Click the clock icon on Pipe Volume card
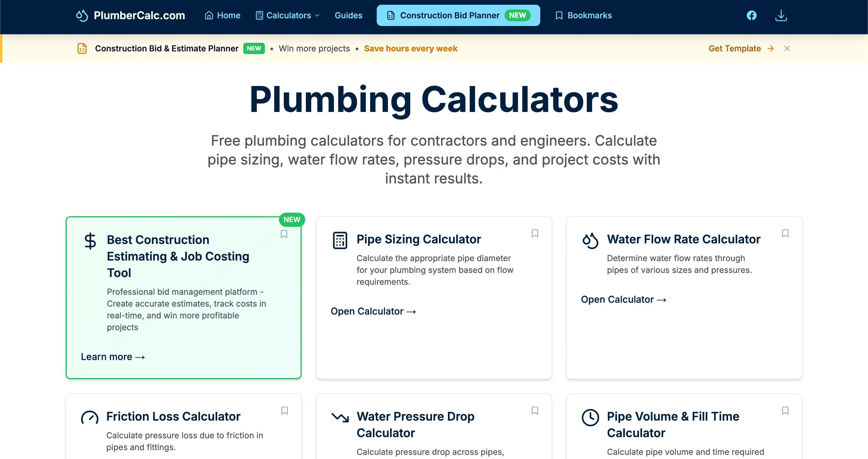The image size is (868, 459). (590, 418)
